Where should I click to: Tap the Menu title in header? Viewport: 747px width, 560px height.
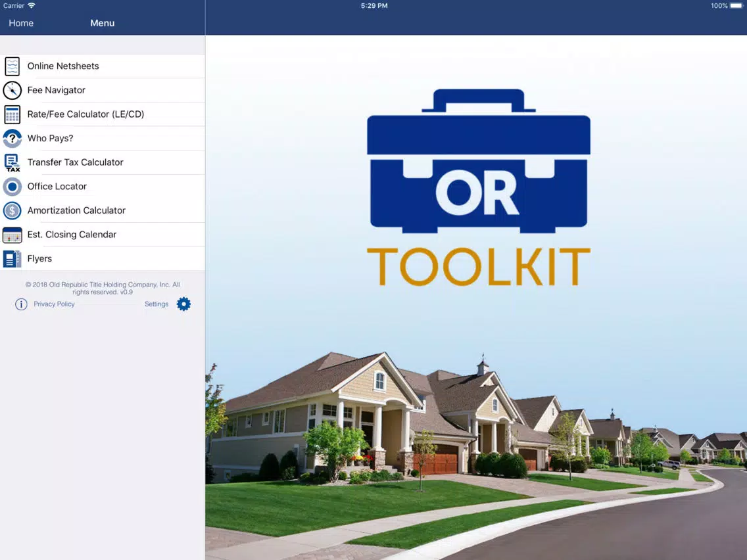103,23
